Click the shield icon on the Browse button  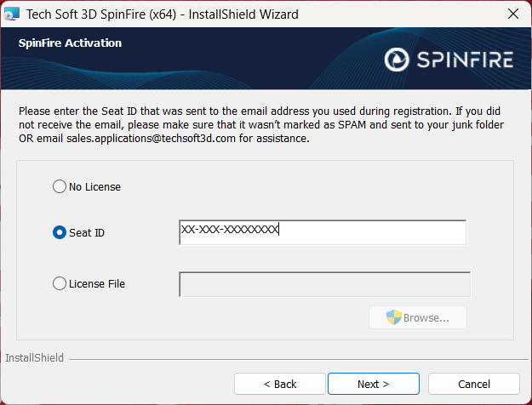click(393, 317)
